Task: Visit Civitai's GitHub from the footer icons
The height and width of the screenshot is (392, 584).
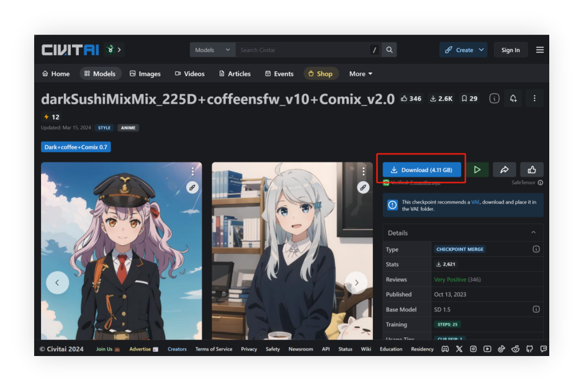Action: point(529,349)
